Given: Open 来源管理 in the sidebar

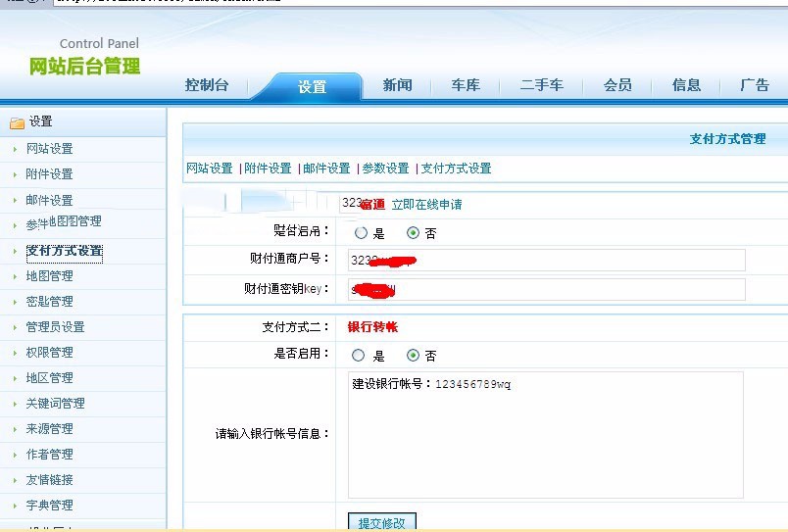Looking at the screenshot, I should click(x=50, y=429).
